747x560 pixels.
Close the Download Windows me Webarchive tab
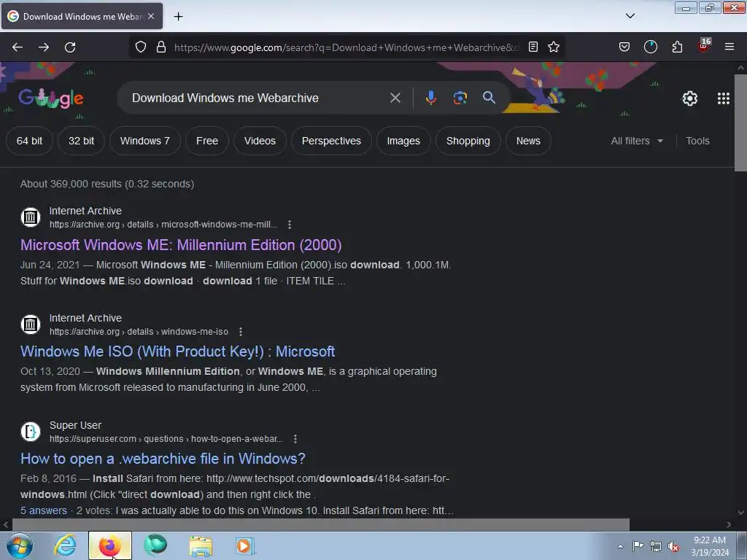[151, 16]
